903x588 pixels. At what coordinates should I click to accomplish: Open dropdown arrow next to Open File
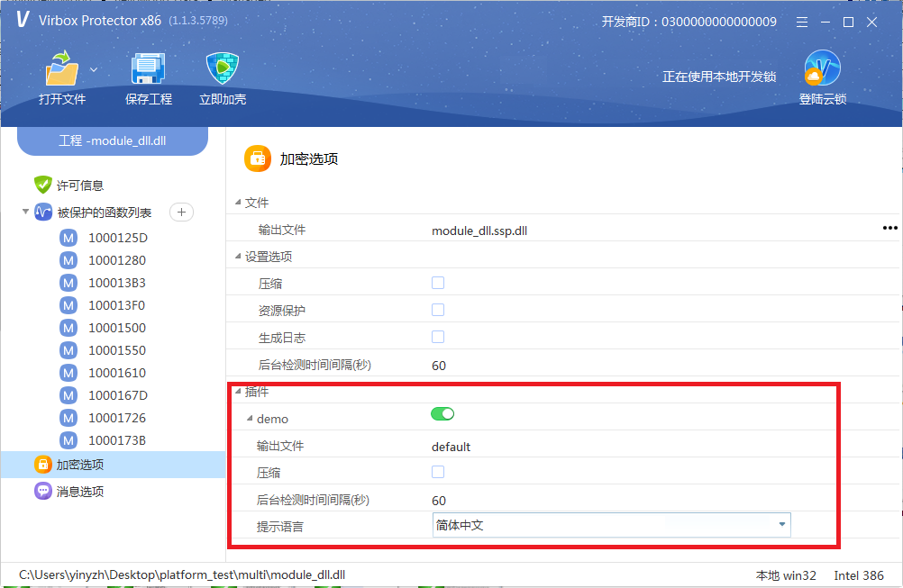[94, 69]
